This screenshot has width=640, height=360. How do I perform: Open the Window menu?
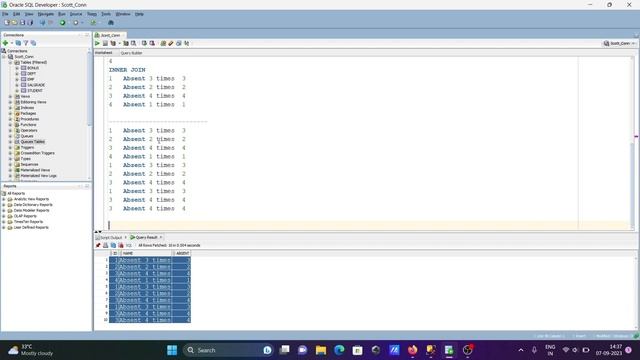coord(123,14)
